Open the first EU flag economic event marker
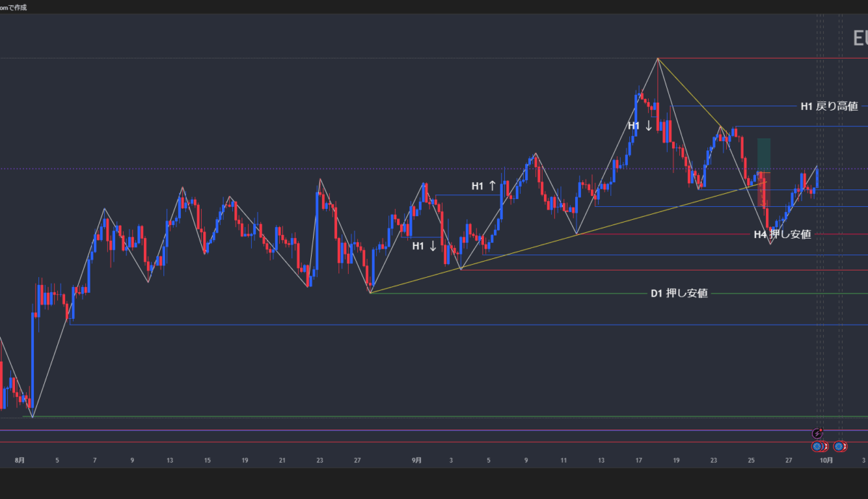Screen dimensions: 868x499 [817, 446]
